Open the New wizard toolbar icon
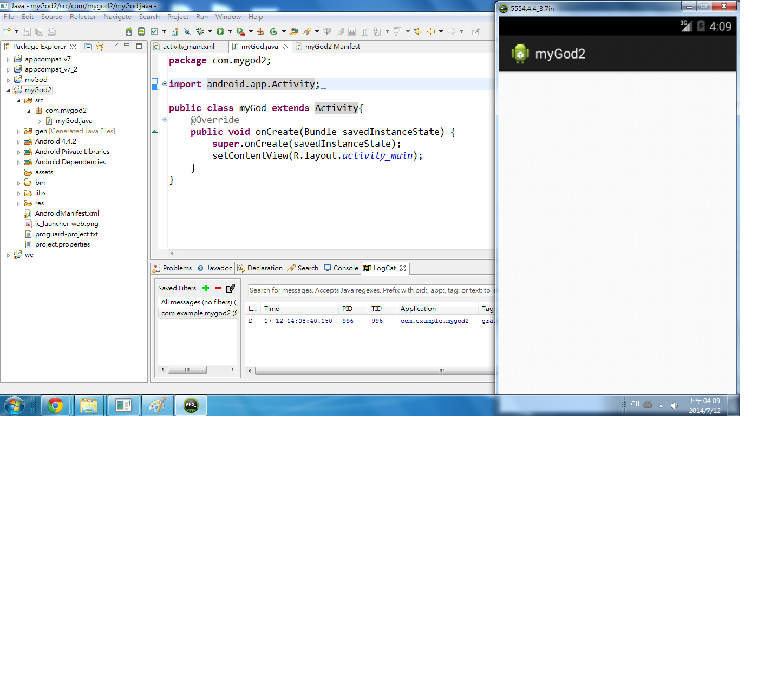This screenshot has width=784, height=674. coord(6,31)
